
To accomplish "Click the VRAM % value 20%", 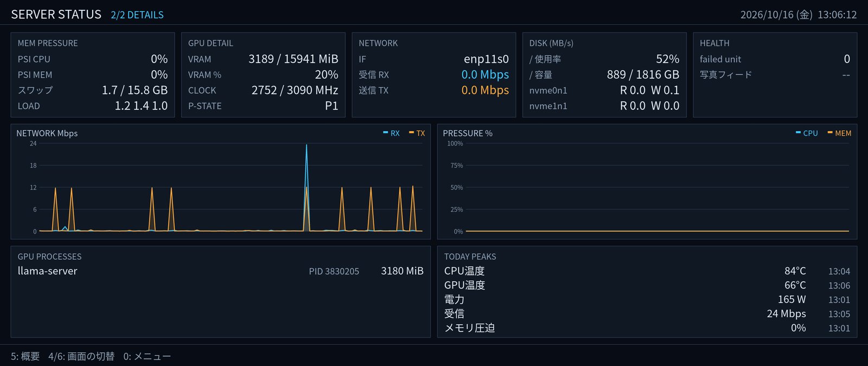I will (x=327, y=75).
